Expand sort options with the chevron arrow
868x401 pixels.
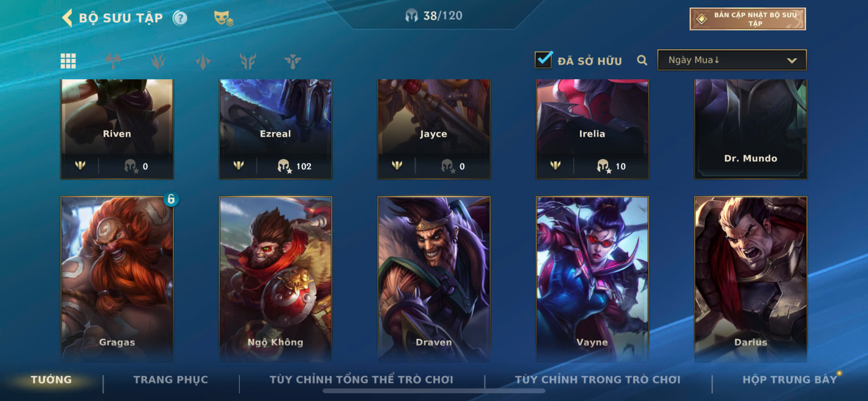click(791, 61)
